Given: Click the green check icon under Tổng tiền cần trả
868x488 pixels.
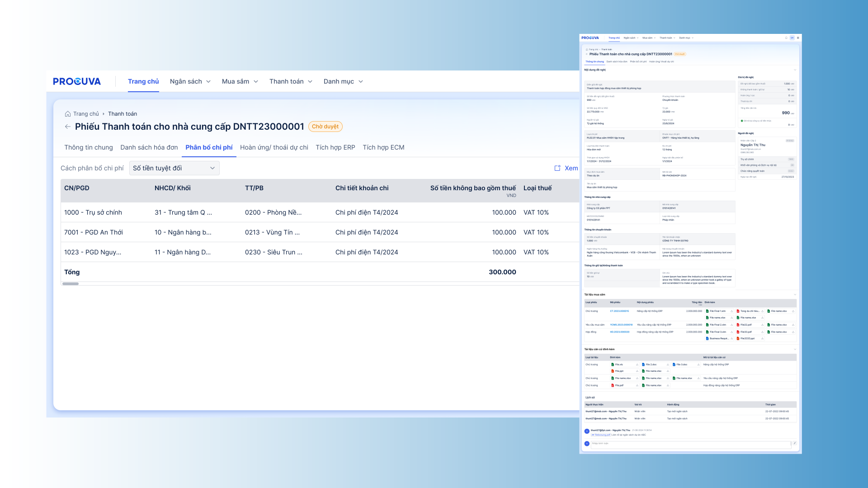Looking at the screenshot, I should (x=742, y=121).
